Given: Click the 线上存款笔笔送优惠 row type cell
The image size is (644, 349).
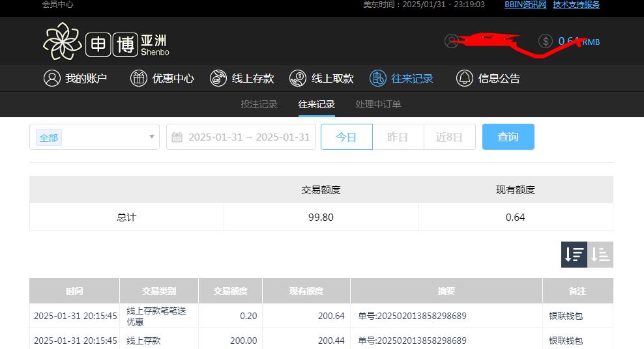Looking at the screenshot, I should click(159, 316).
